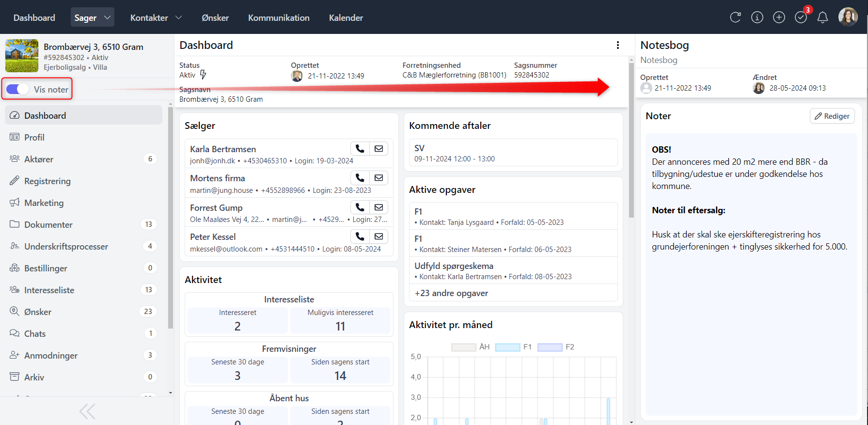Image resolution: width=868 pixels, height=425 pixels.
Task: Open Dashboard three-dot options menu
Action: tap(617, 45)
